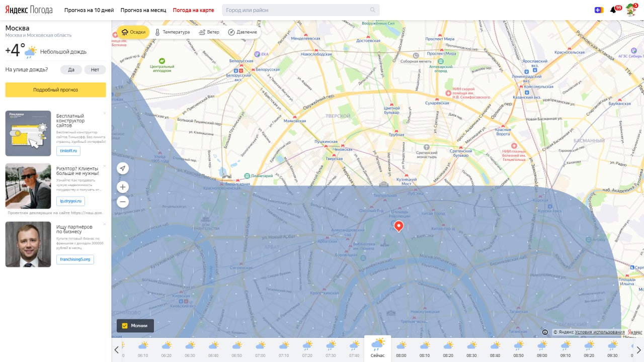Open the user profile avatar
Viewport: 644px width, 362px height.
click(x=630, y=10)
